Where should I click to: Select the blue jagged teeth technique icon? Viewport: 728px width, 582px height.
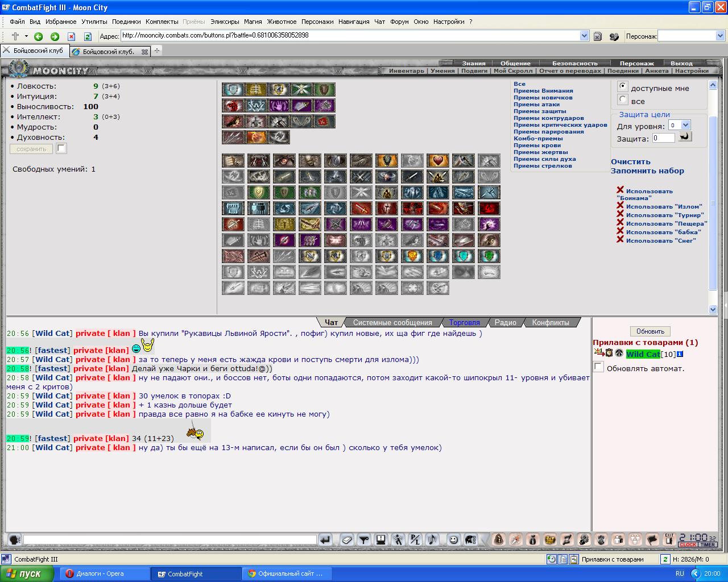point(233,208)
